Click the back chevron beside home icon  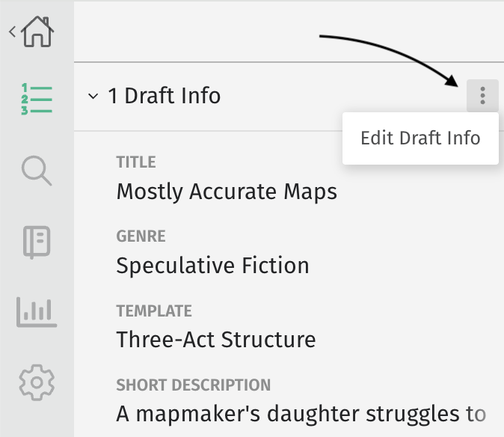12,32
